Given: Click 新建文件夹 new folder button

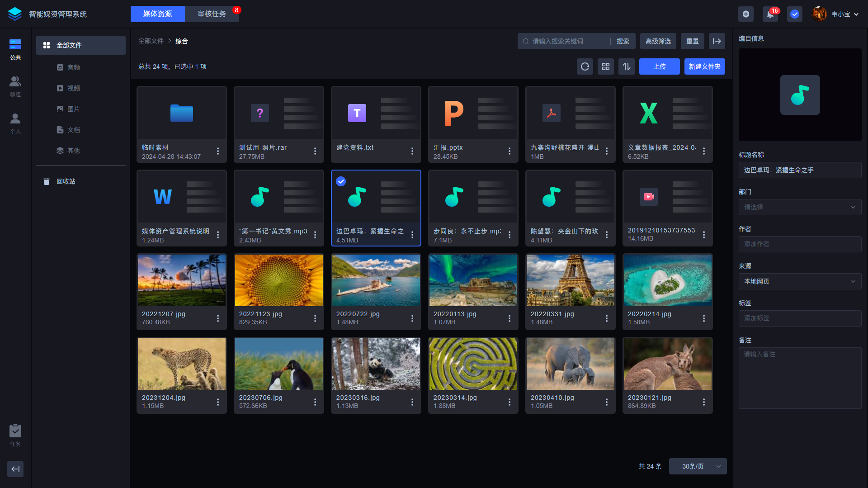Looking at the screenshot, I should [x=704, y=66].
